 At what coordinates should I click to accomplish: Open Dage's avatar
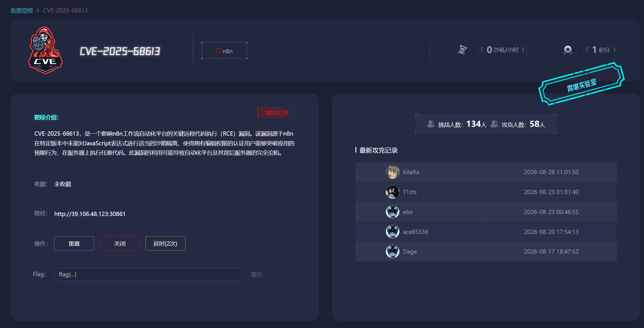392,252
